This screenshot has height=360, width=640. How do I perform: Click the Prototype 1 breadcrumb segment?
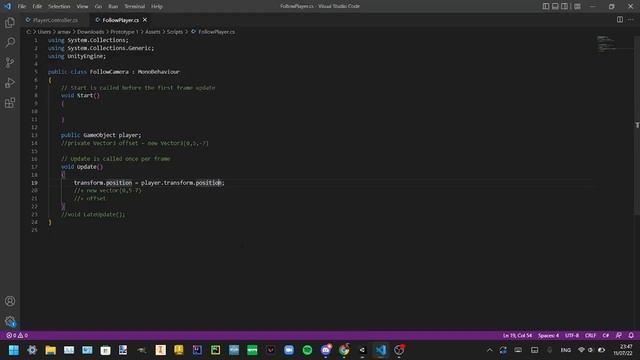tap(124, 32)
